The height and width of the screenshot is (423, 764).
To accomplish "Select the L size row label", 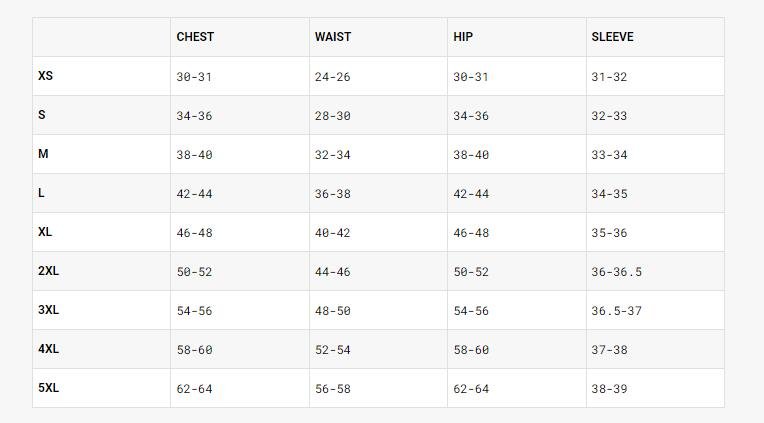I will point(41,193).
